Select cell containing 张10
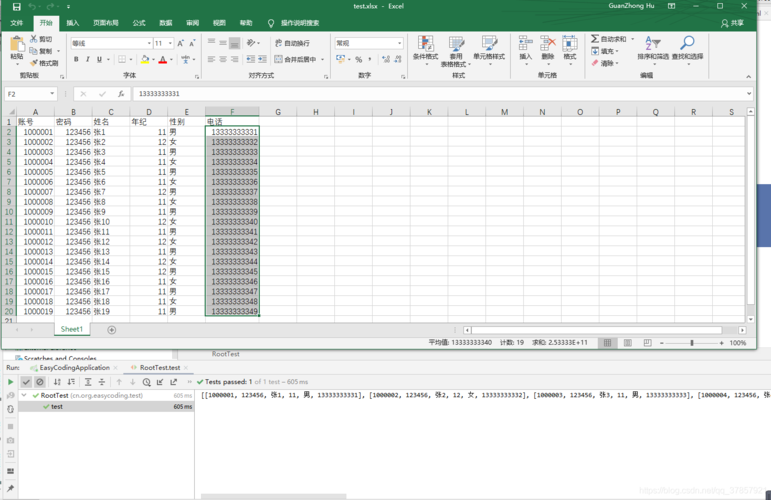The image size is (771, 500). (x=111, y=222)
